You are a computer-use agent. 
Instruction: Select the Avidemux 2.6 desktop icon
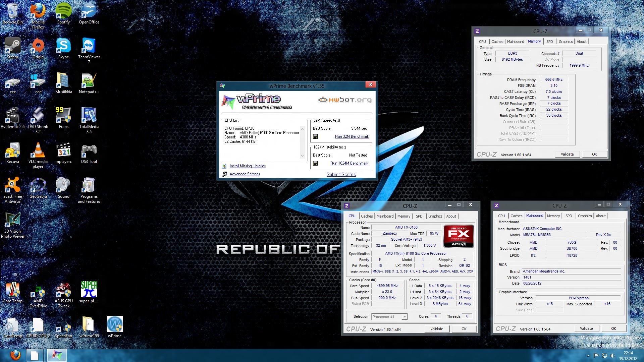(x=13, y=118)
